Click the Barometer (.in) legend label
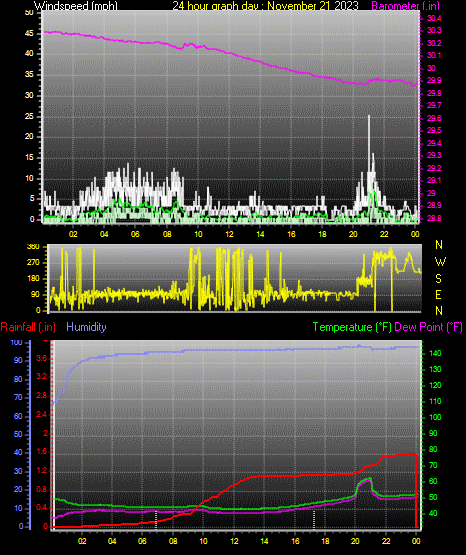This screenshot has width=466, height=555. [405, 5]
